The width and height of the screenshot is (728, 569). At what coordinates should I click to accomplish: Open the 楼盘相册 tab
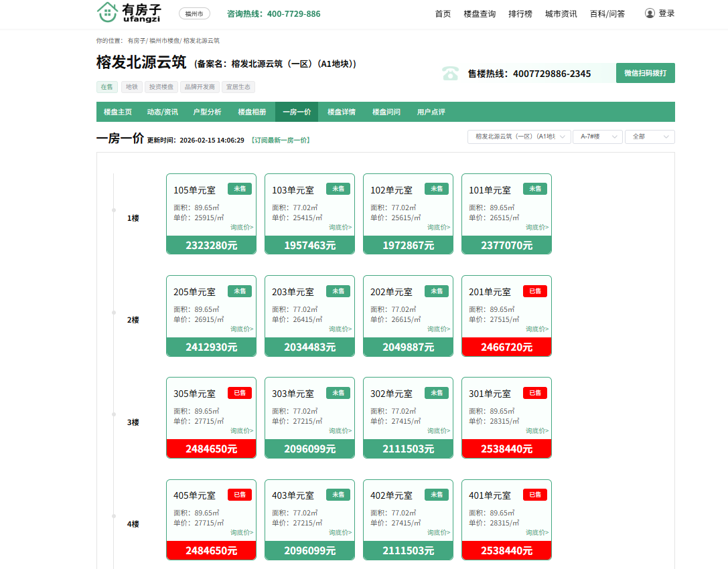(252, 112)
